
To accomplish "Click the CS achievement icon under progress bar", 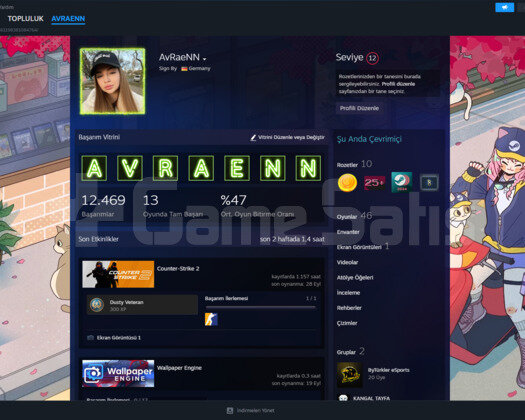I will pos(211,319).
